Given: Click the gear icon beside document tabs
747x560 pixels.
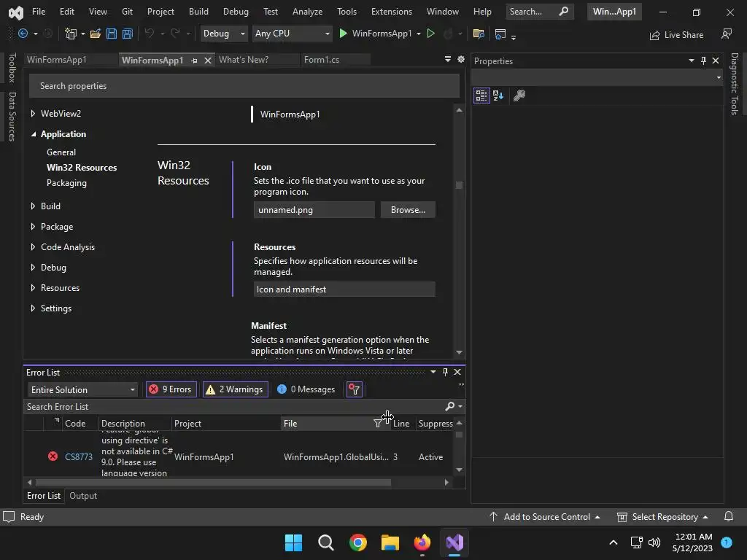Looking at the screenshot, I should click(x=461, y=59).
